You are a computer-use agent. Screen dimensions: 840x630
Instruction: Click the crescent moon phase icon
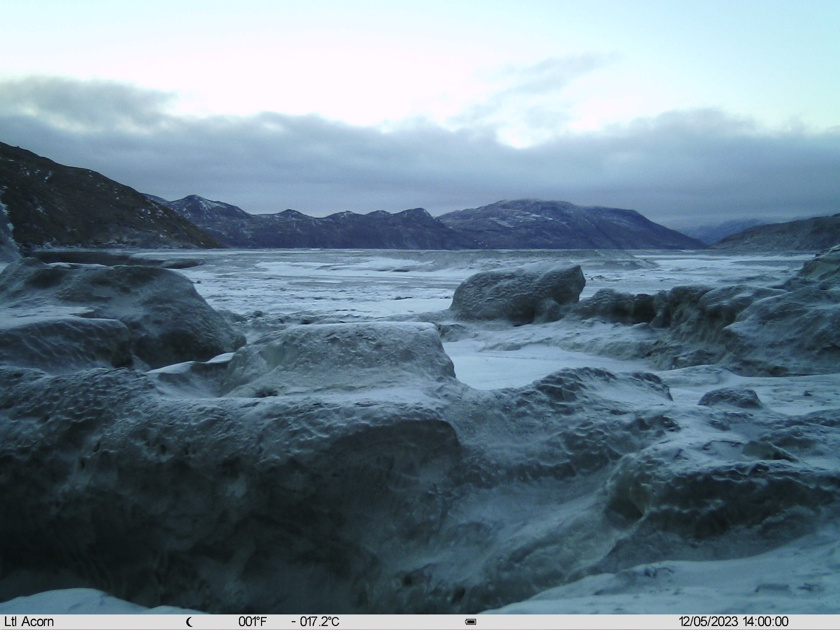click(x=189, y=622)
